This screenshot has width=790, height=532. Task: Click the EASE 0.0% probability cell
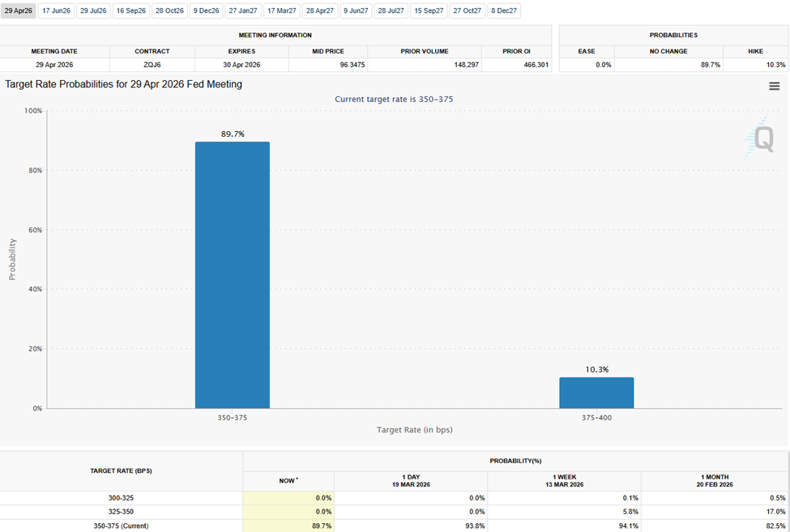point(587,65)
